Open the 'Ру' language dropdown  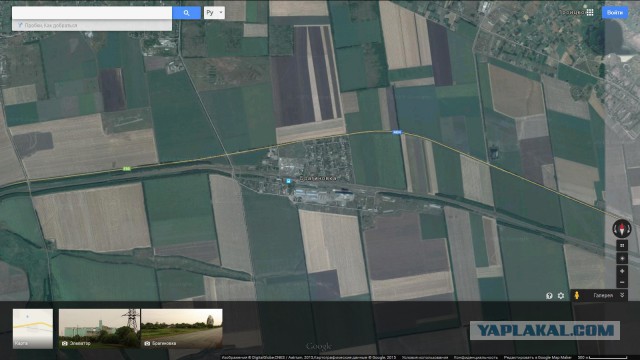(214, 13)
